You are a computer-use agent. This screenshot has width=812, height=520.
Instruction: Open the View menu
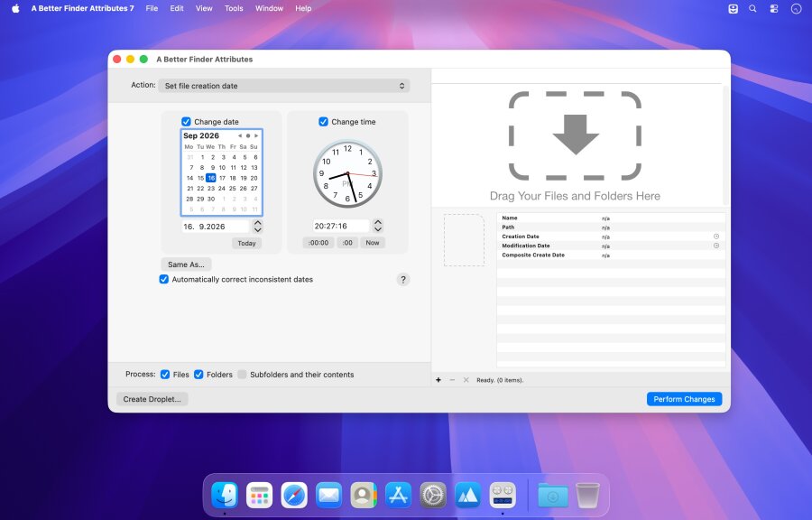click(204, 8)
